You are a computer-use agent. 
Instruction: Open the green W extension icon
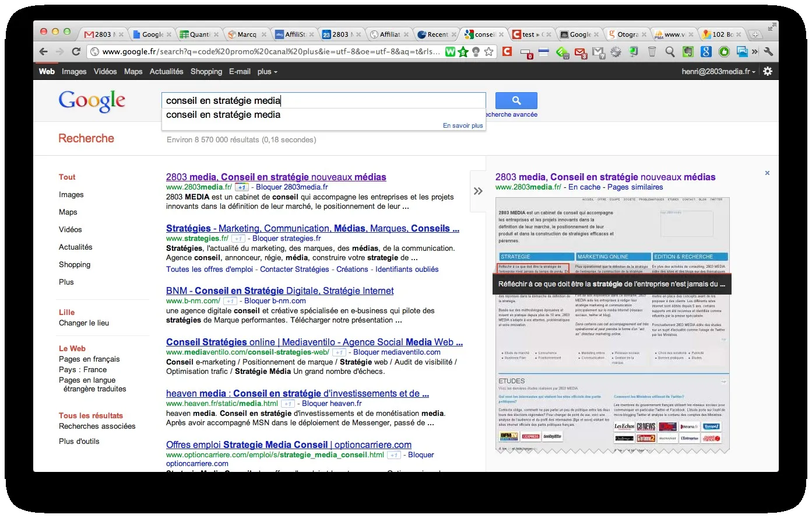point(450,52)
